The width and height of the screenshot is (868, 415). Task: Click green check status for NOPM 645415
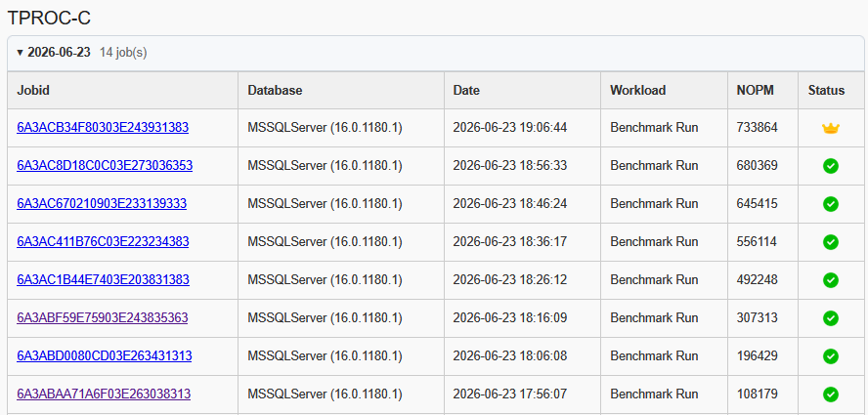[x=830, y=204]
